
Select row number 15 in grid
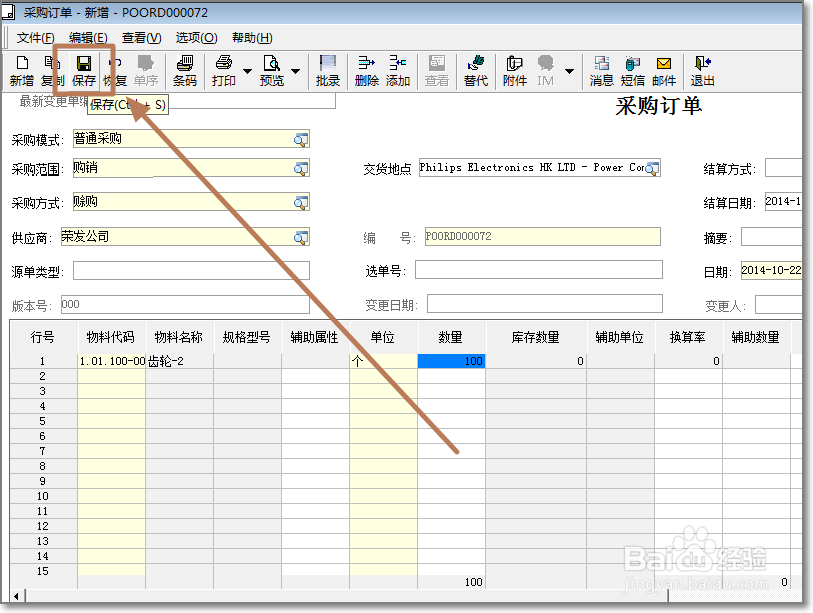(x=43, y=571)
